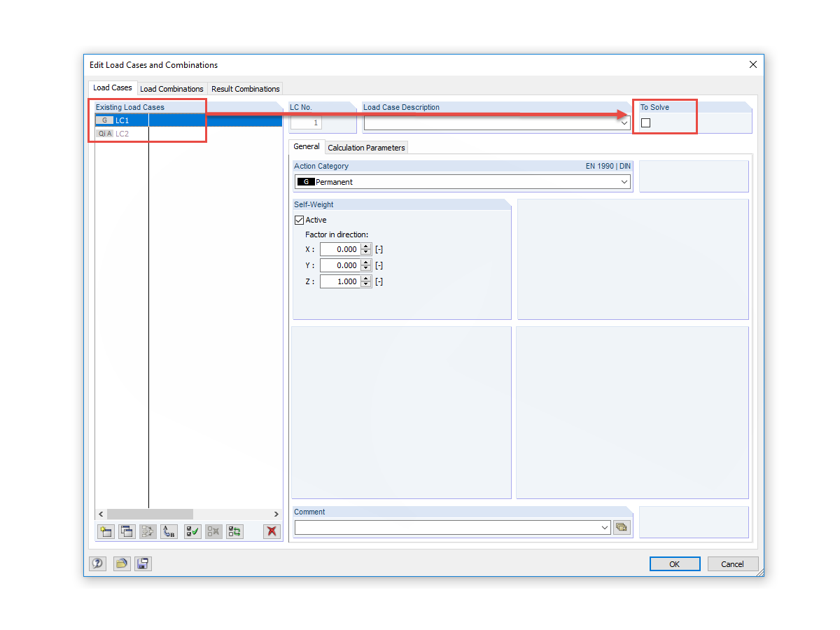Confirm with the OK button
Image resolution: width=840 pixels, height=630 pixels.
(x=674, y=564)
